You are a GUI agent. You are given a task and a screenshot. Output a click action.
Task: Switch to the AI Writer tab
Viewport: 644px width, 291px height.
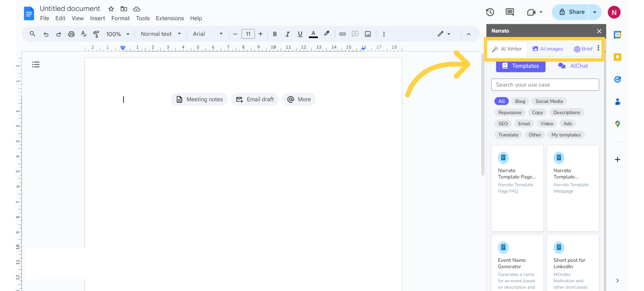507,49
